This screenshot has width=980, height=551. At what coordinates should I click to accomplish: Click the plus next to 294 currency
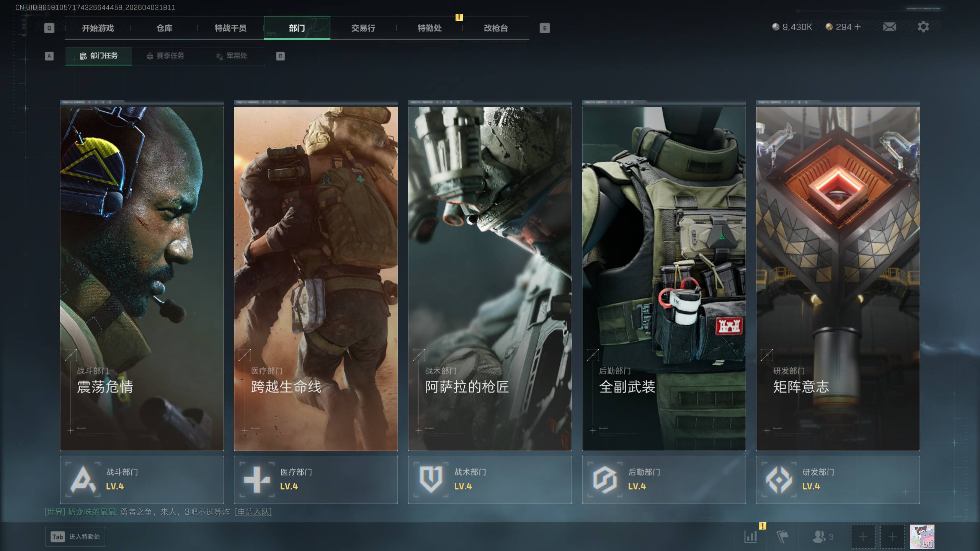(x=857, y=27)
